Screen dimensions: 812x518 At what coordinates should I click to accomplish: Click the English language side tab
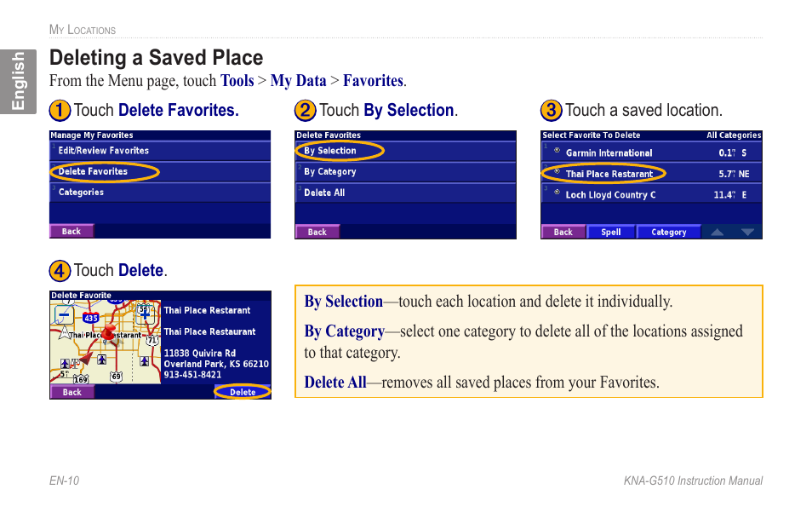tap(18, 82)
